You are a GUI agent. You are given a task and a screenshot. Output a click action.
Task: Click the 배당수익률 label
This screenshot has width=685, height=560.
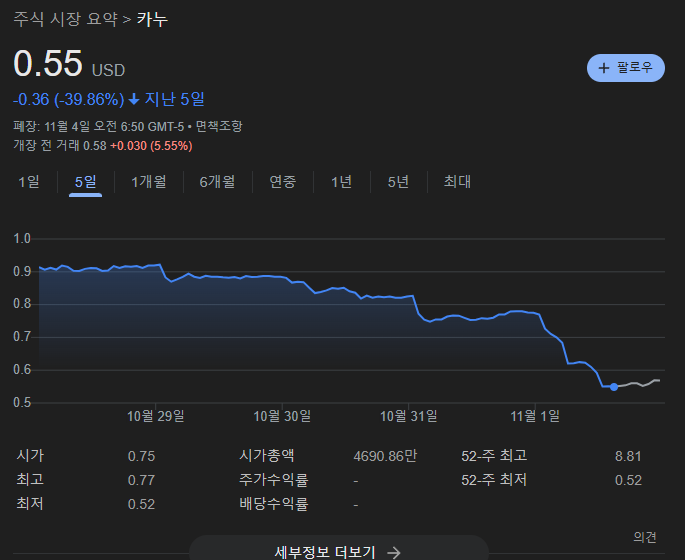point(273,504)
